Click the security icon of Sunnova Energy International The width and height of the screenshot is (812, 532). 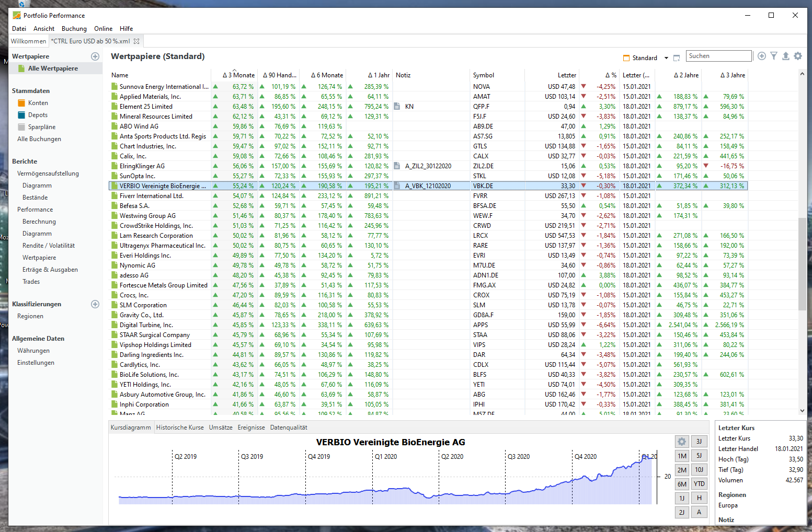tap(115, 86)
